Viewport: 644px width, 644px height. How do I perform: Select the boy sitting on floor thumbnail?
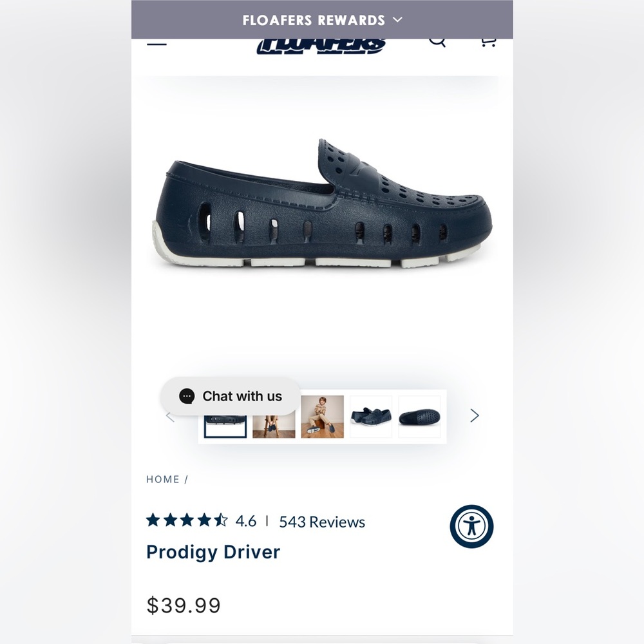[323, 417]
